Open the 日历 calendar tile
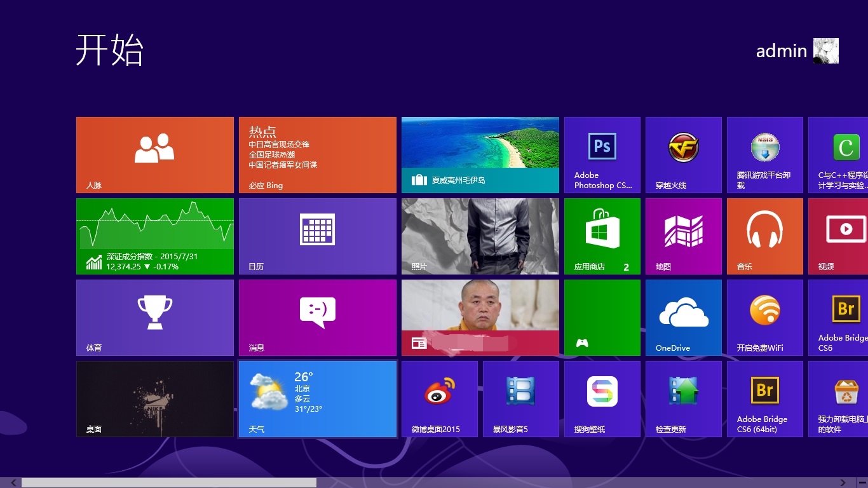Screen dimensions: 868x488 (x=317, y=236)
